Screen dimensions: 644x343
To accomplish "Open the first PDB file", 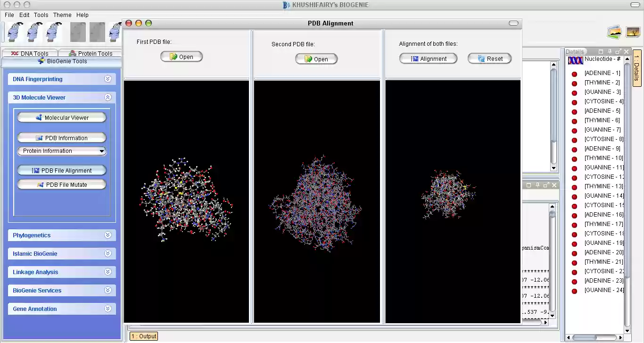I will 182,56.
